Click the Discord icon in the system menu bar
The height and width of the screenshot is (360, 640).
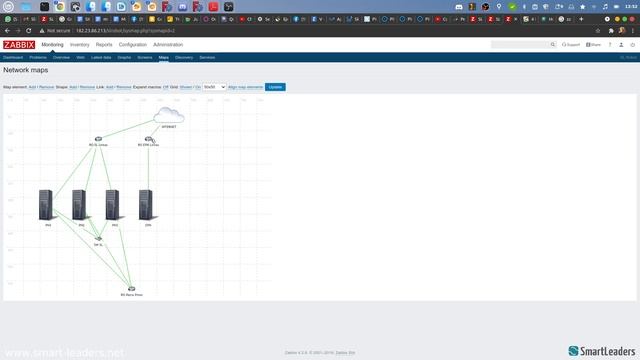[x=459, y=7]
